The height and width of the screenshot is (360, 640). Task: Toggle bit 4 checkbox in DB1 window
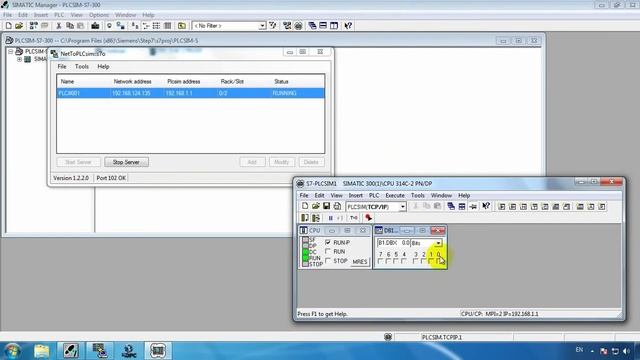click(x=404, y=261)
